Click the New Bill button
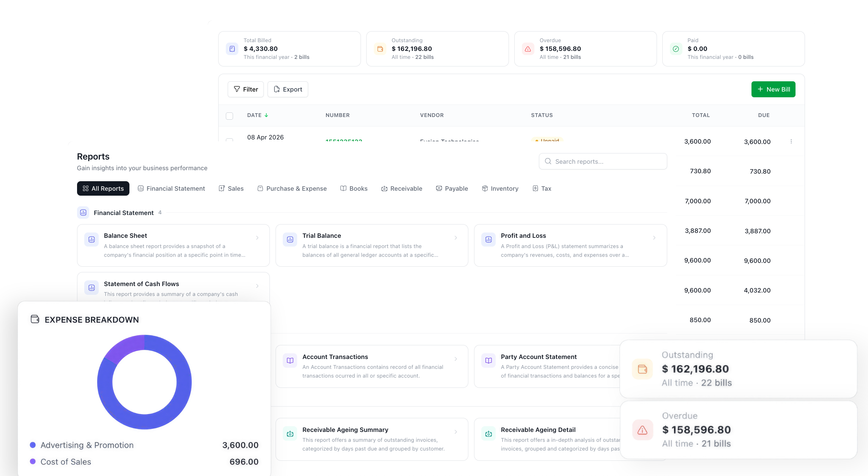This screenshot has height=476, width=868. coord(773,89)
